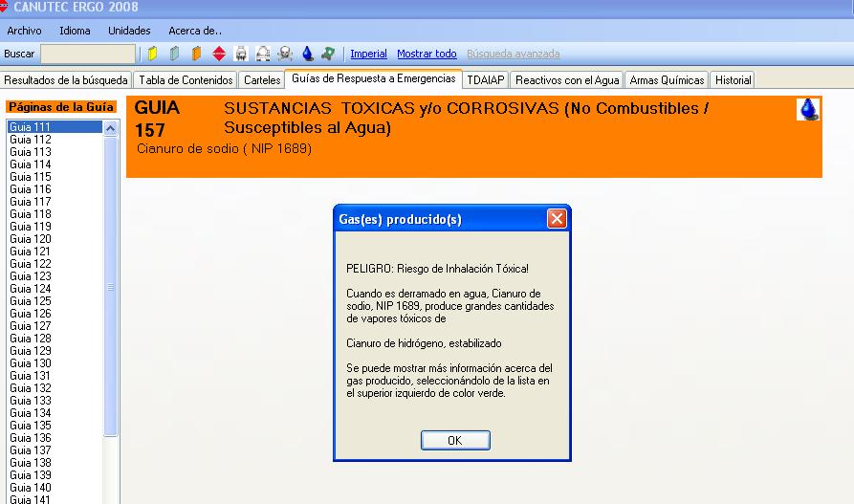Select Guia 133 in the list
Image resolution: width=854 pixels, height=504 pixels.
[55, 401]
